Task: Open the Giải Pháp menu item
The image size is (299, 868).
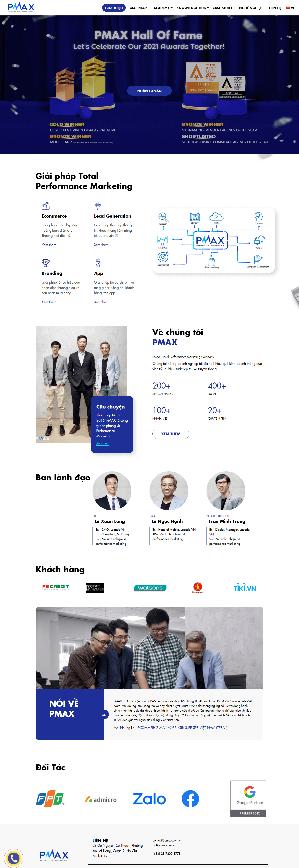Action: tap(138, 8)
